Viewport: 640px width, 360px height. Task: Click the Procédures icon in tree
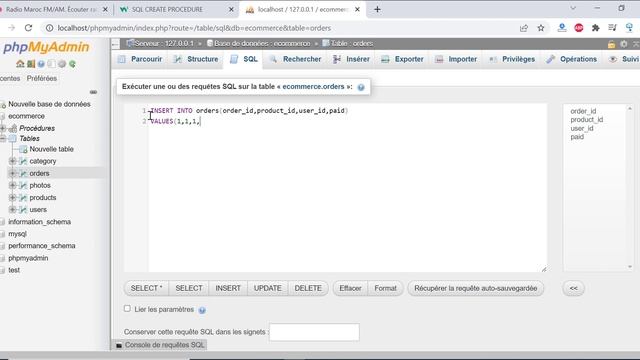tap(13, 129)
